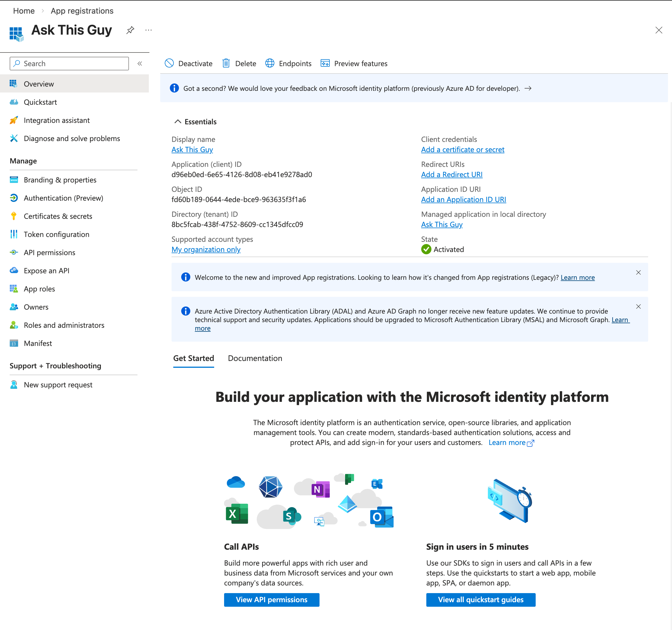This screenshot has height=630, width=672.
Task: Pin Ask This Guy to dashboard
Action: pyautogui.click(x=130, y=30)
